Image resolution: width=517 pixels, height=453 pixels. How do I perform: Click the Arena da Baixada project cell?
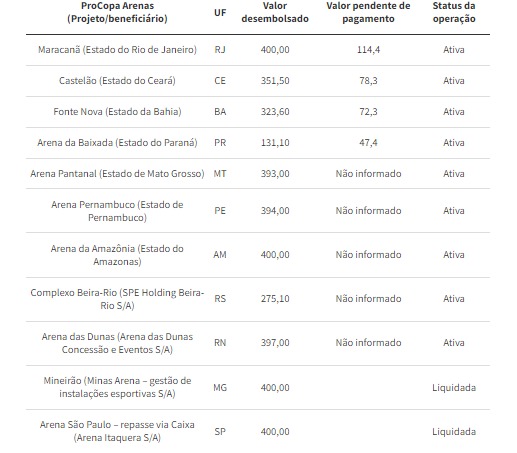pyautogui.click(x=117, y=143)
